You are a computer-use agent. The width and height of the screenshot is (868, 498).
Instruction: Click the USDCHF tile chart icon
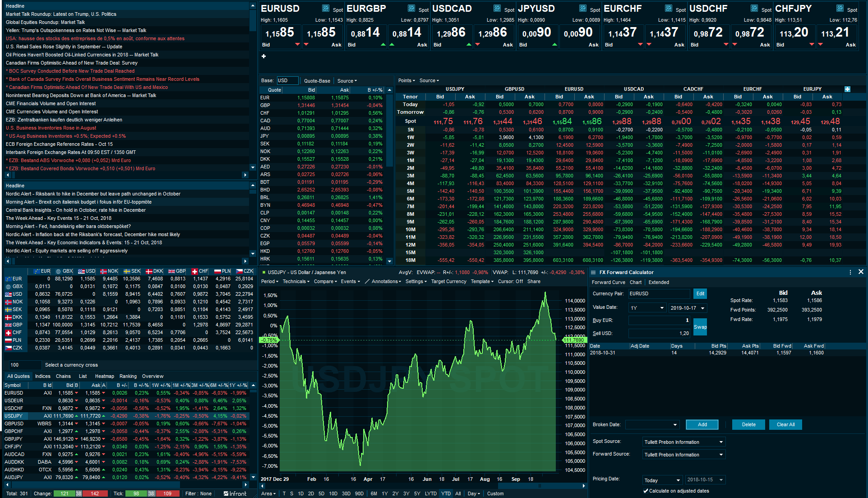click(754, 8)
